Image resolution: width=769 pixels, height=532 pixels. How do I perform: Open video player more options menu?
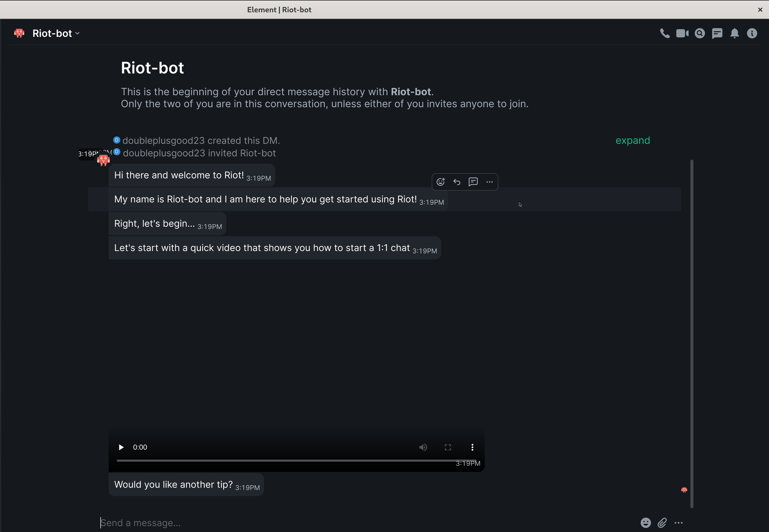tap(472, 447)
